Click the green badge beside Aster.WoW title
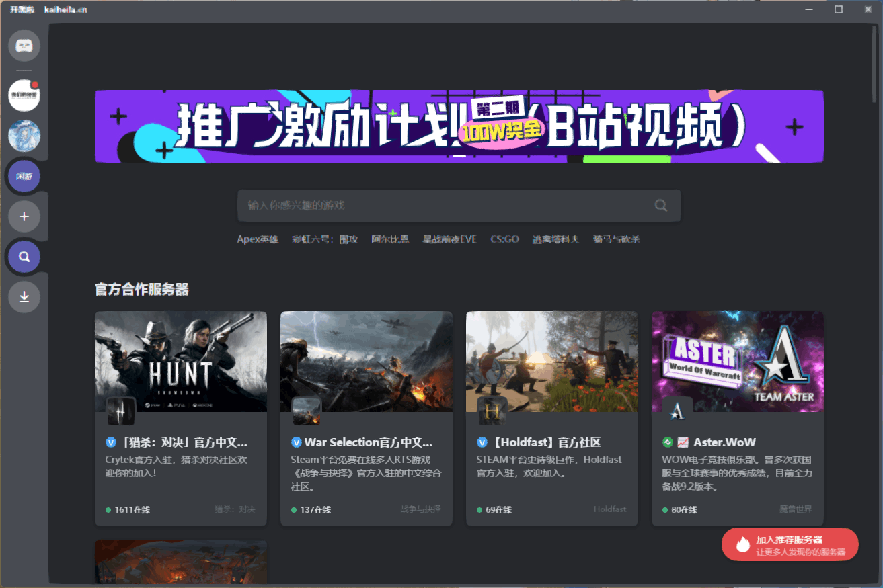 [668, 442]
